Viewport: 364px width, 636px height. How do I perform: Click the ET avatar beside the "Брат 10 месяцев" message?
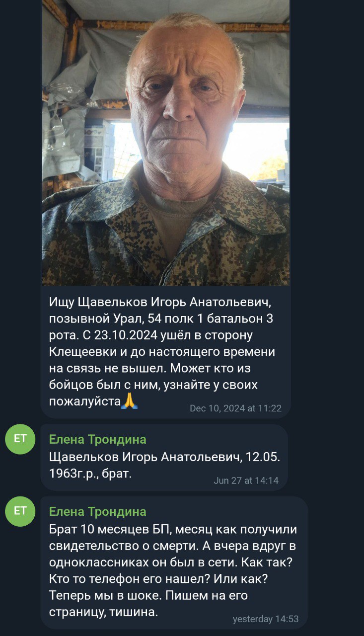20,511
